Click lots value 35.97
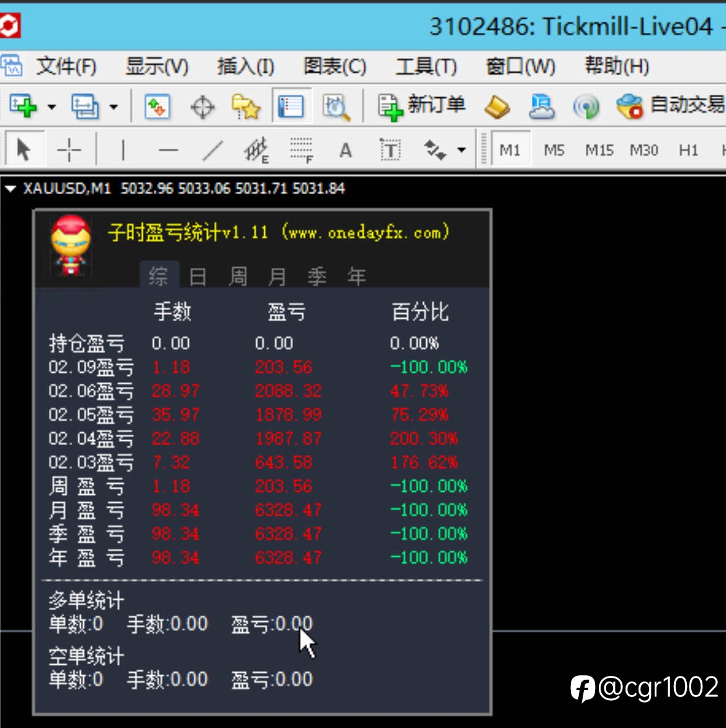Image resolution: width=726 pixels, height=728 pixels. pyautogui.click(x=176, y=415)
